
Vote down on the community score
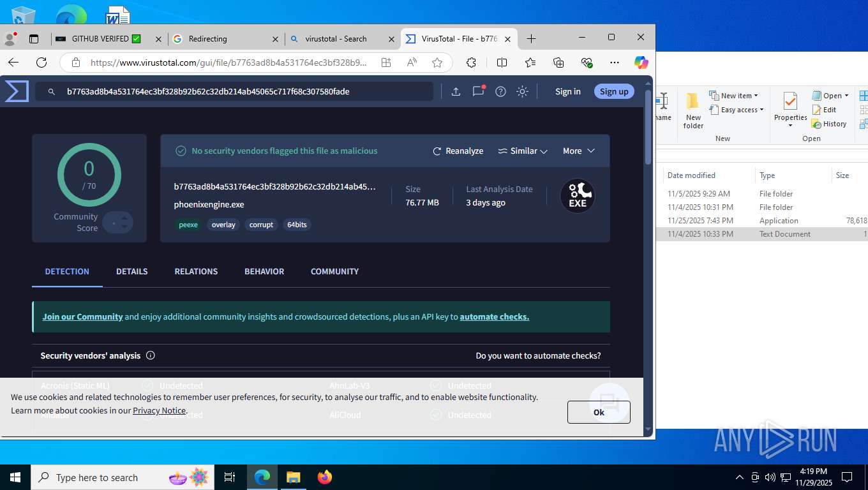124,226
